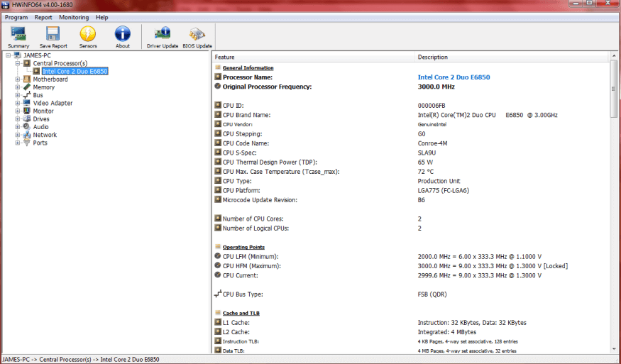Click the About info icon
Screen dimensions: 621x364
pos(122,33)
